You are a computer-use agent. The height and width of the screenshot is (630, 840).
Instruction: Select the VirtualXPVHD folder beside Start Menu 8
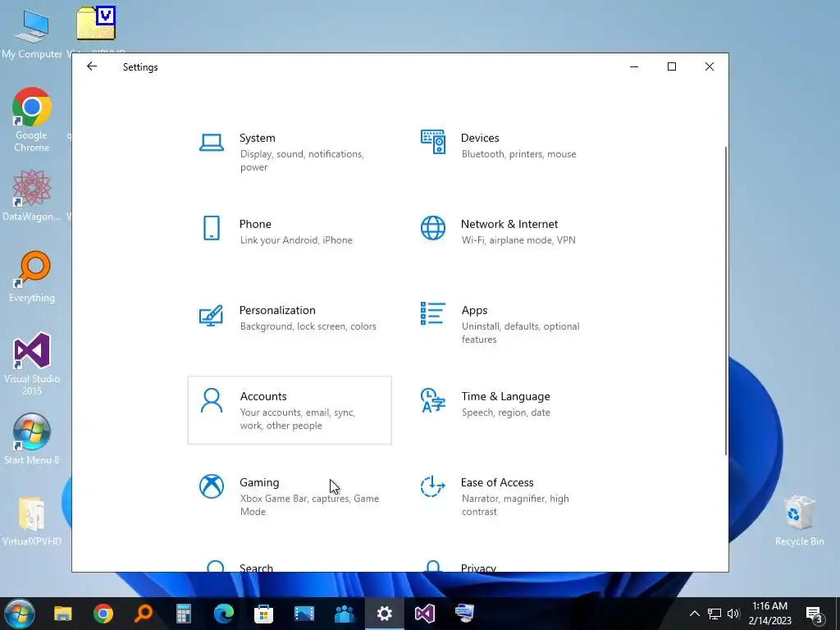click(x=32, y=521)
